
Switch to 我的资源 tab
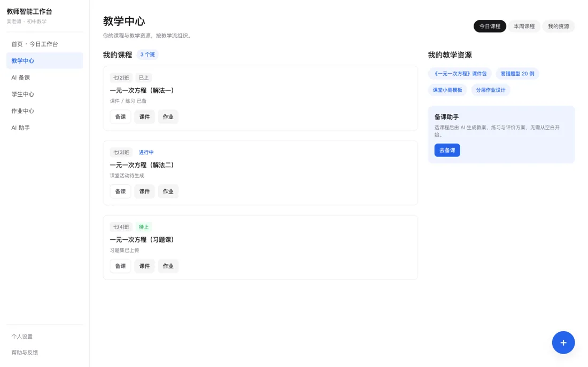tap(559, 26)
